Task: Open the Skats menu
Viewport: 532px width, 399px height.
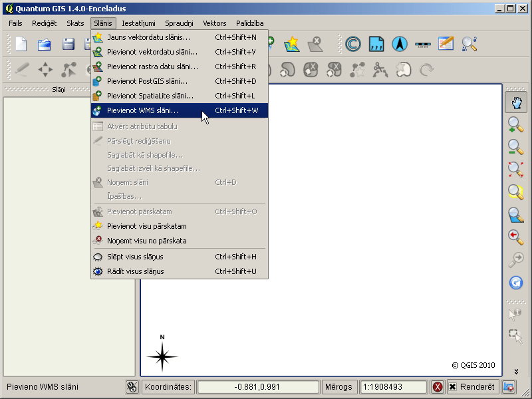Action: (x=75, y=23)
